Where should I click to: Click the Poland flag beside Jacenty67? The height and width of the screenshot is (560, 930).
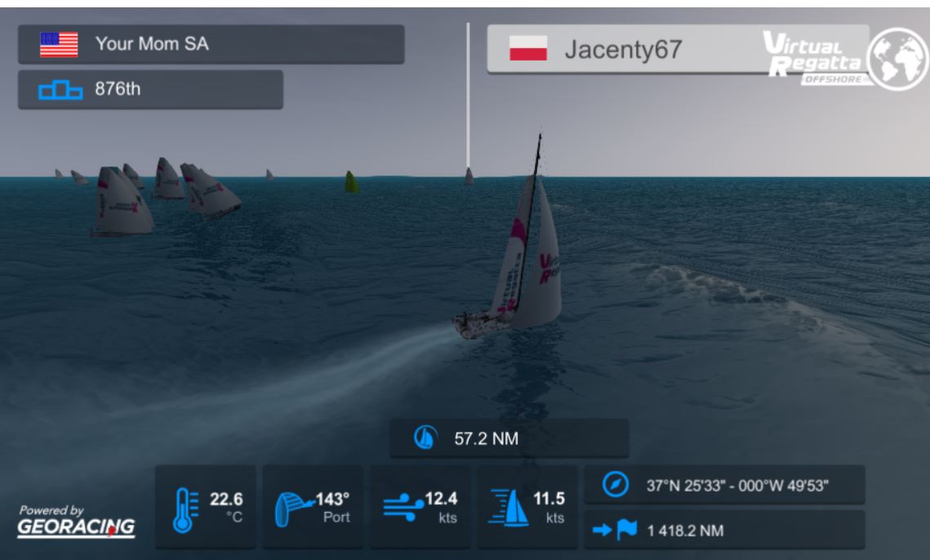click(527, 48)
